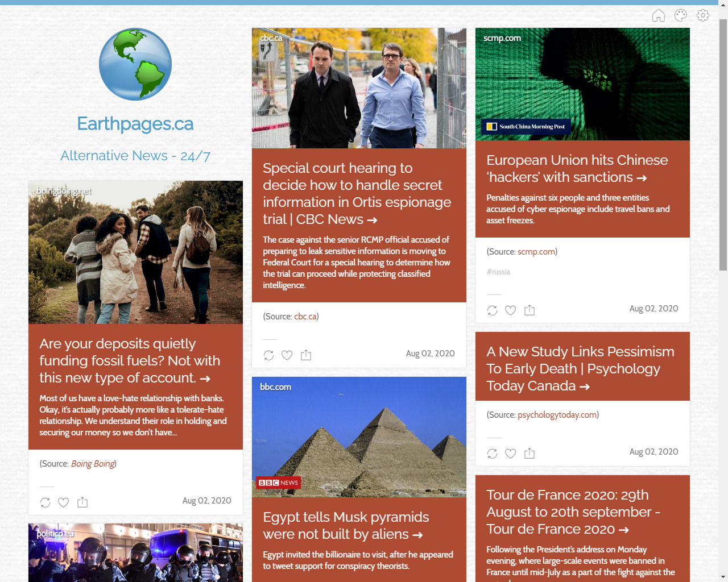728x582 pixels.
Task: Open the color palette theme icon
Action: (680, 15)
